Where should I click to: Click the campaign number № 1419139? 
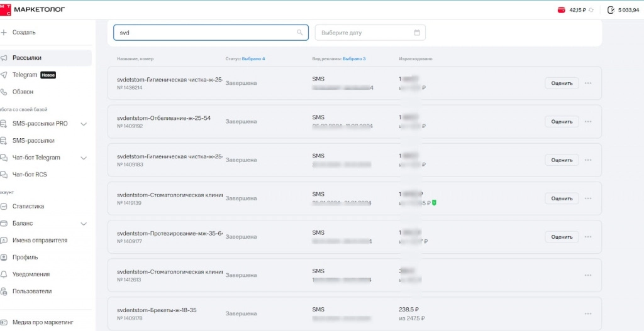(129, 203)
